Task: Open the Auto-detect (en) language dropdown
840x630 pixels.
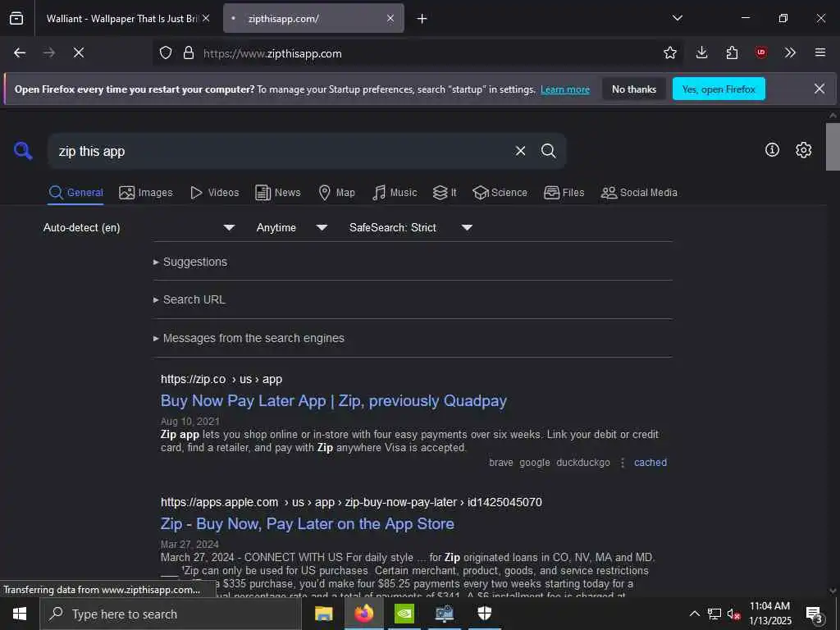Action: pyautogui.click(x=139, y=228)
